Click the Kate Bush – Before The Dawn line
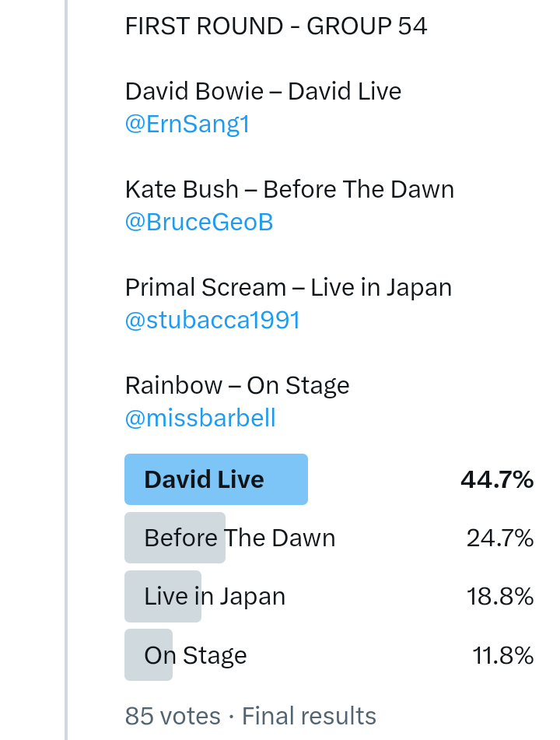560x740 pixels. point(289,190)
